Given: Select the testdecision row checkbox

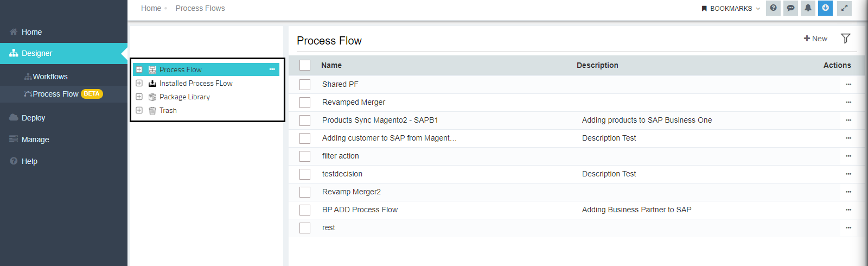Looking at the screenshot, I should [x=305, y=174].
